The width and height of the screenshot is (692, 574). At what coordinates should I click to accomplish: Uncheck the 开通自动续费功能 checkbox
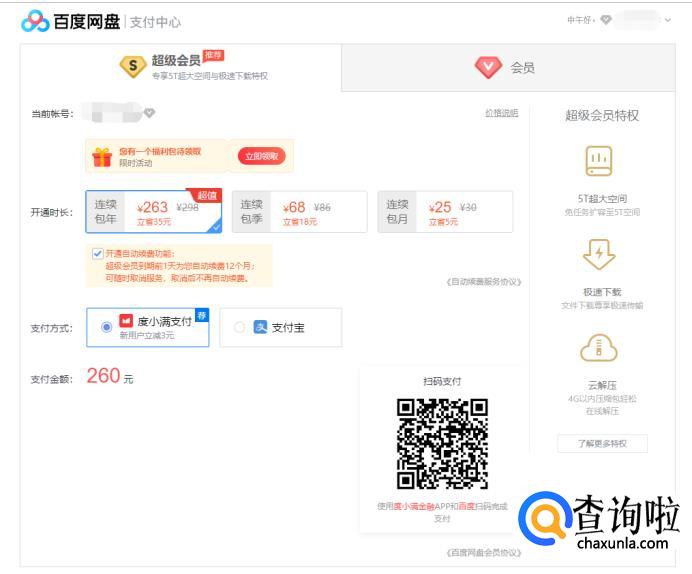click(x=97, y=253)
